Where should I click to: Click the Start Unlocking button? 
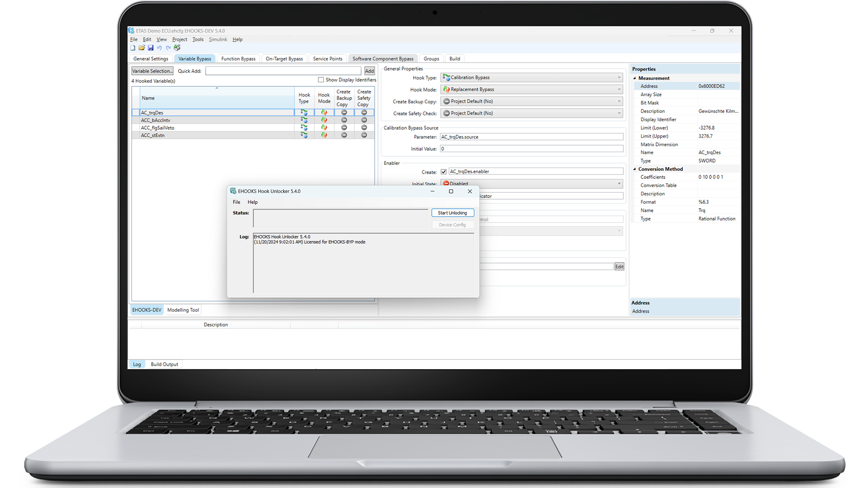click(x=453, y=213)
